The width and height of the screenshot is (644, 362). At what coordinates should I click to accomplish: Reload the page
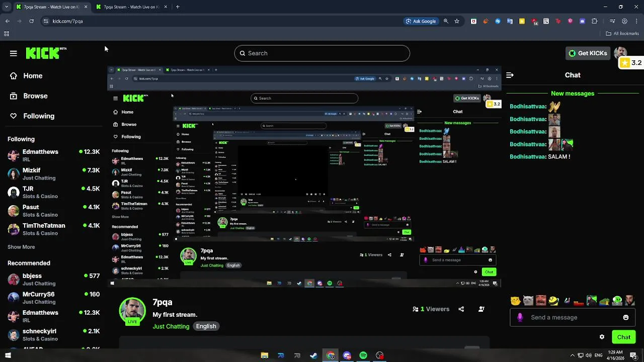click(x=31, y=21)
